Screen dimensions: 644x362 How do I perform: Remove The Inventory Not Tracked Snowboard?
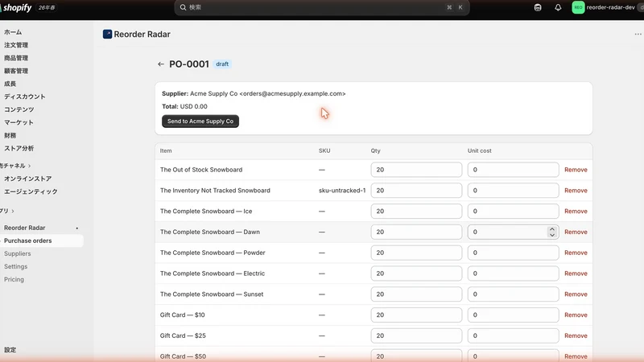pos(576,191)
